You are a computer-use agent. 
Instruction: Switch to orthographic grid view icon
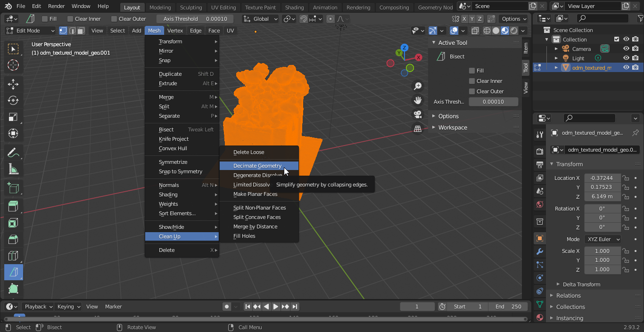point(418,129)
